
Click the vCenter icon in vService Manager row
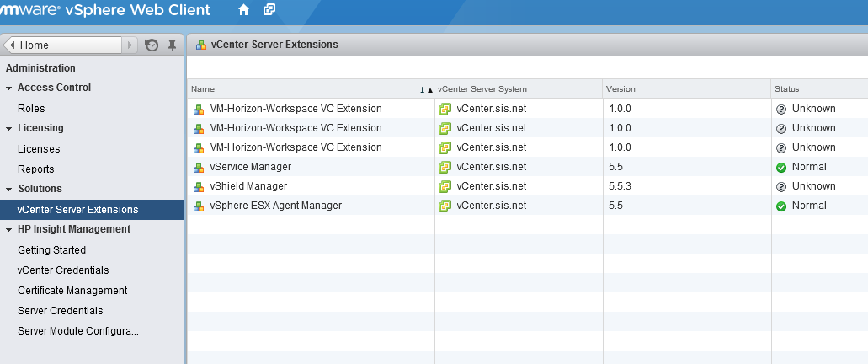pos(445,168)
